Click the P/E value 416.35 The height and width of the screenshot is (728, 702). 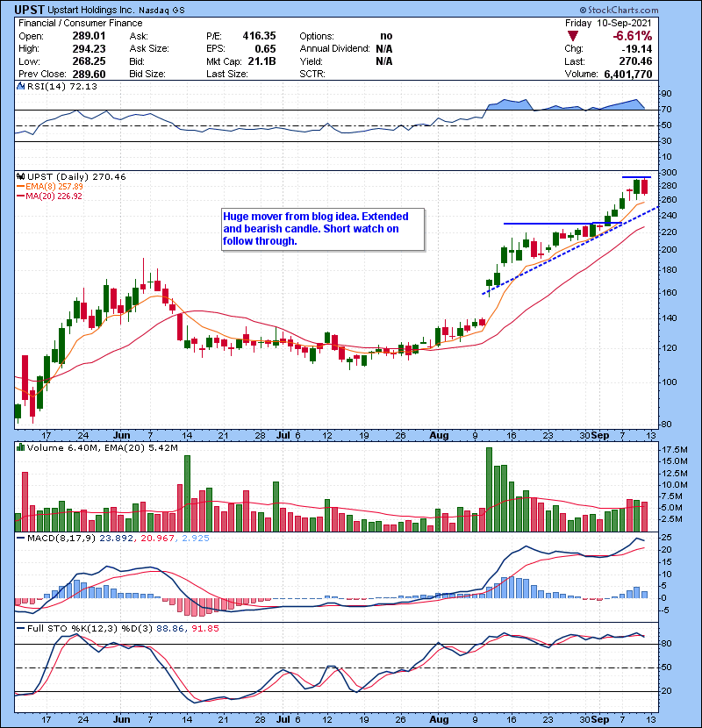[x=259, y=36]
